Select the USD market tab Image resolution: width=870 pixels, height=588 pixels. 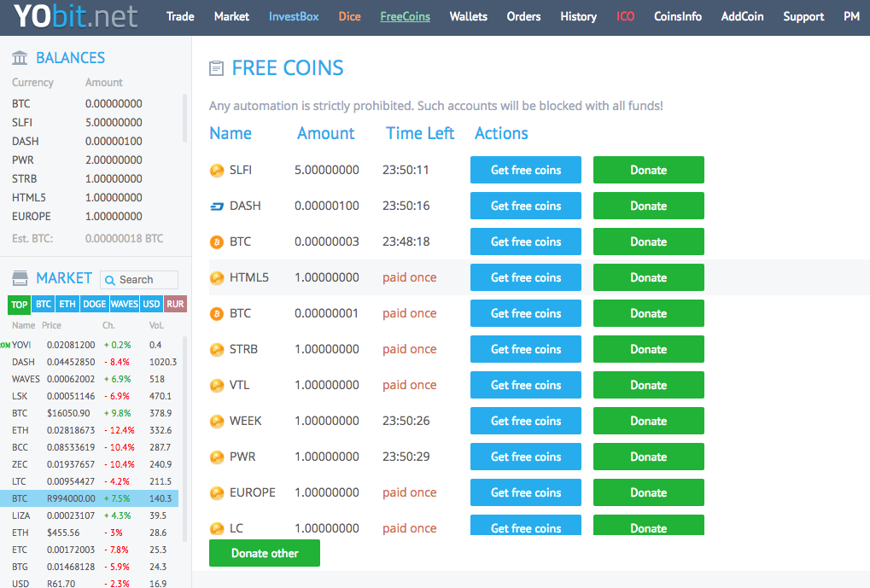point(151,304)
